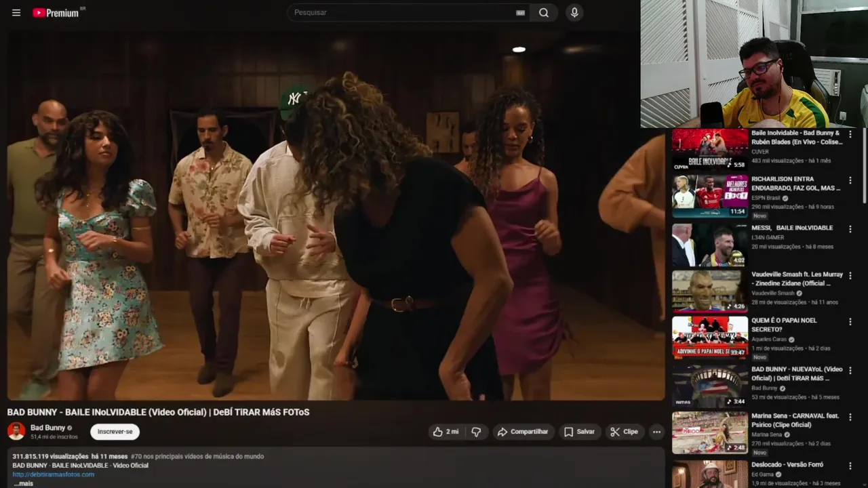Click Ed Gama channel name

[x=764, y=474]
